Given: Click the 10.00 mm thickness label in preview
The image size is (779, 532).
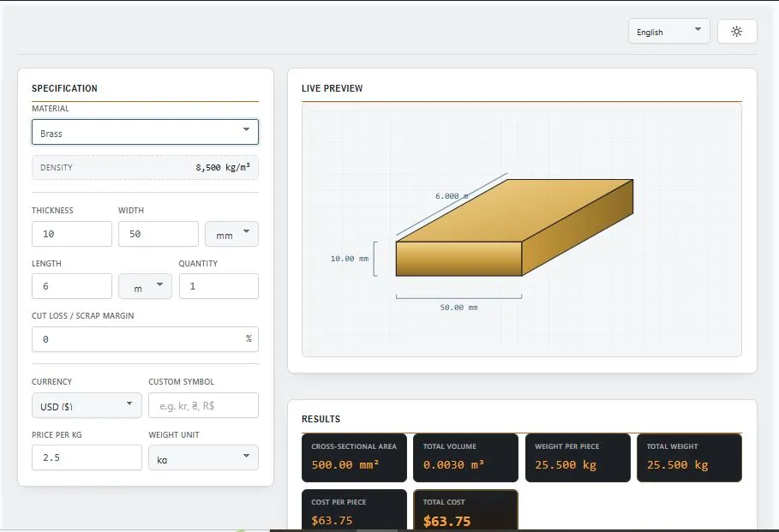Looking at the screenshot, I should pos(350,259).
